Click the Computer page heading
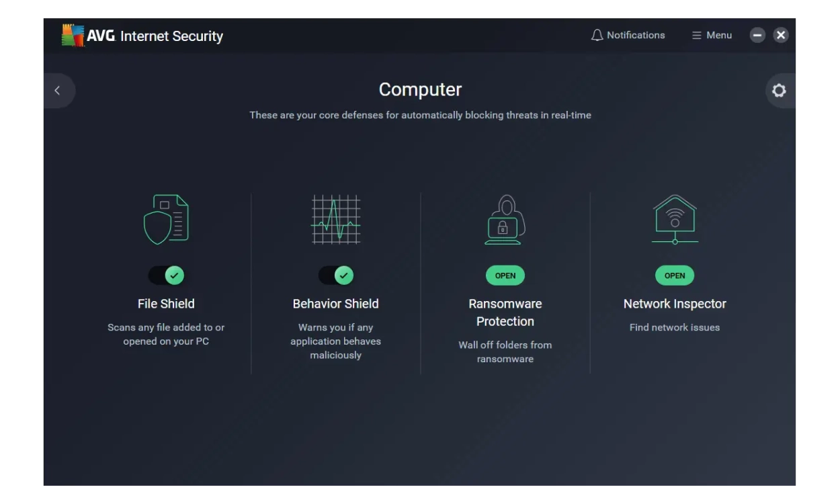Viewport: 840px width, 504px height. click(420, 89)
